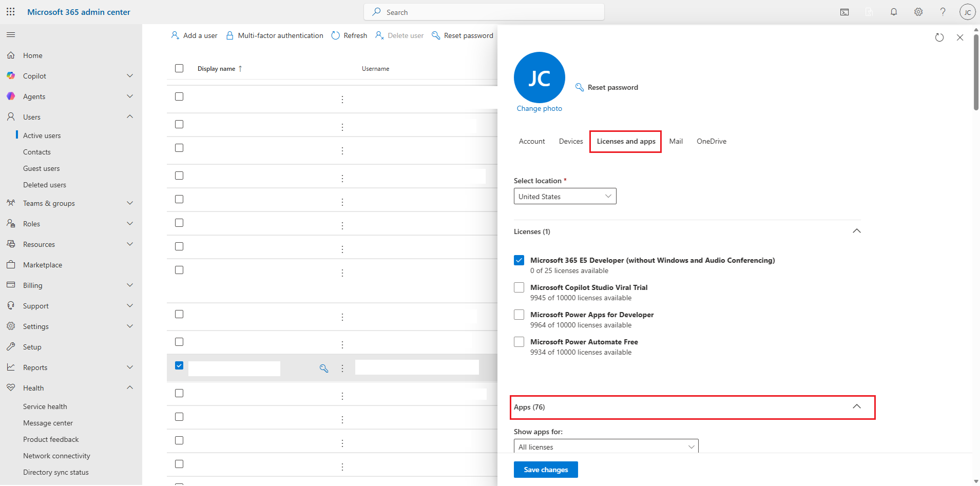Collapse the Apps (76) section
The image size is (980, 486).
[857, 406]
